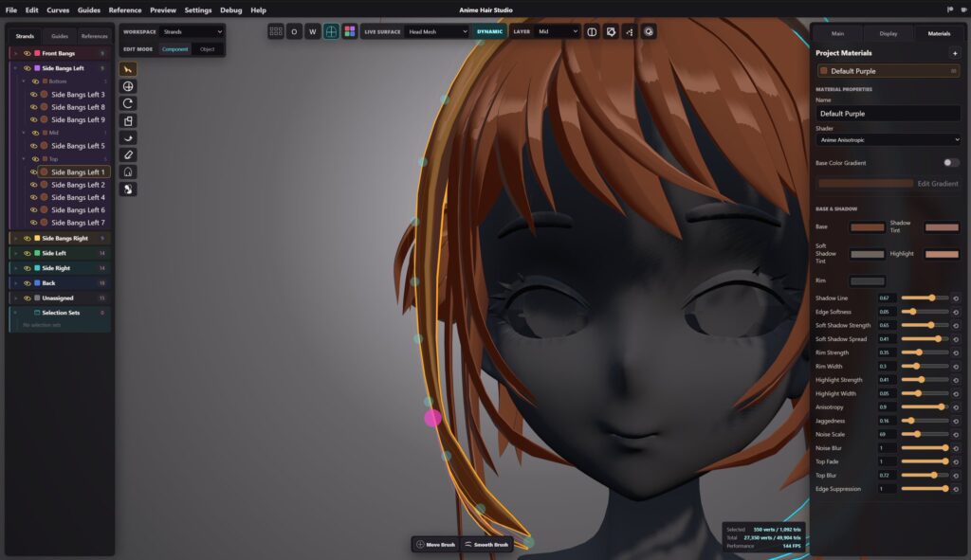Enable the Base Color Gradient switch
Image resolution: width=971 pixels, height=560 pixels.
coord(950,163)
